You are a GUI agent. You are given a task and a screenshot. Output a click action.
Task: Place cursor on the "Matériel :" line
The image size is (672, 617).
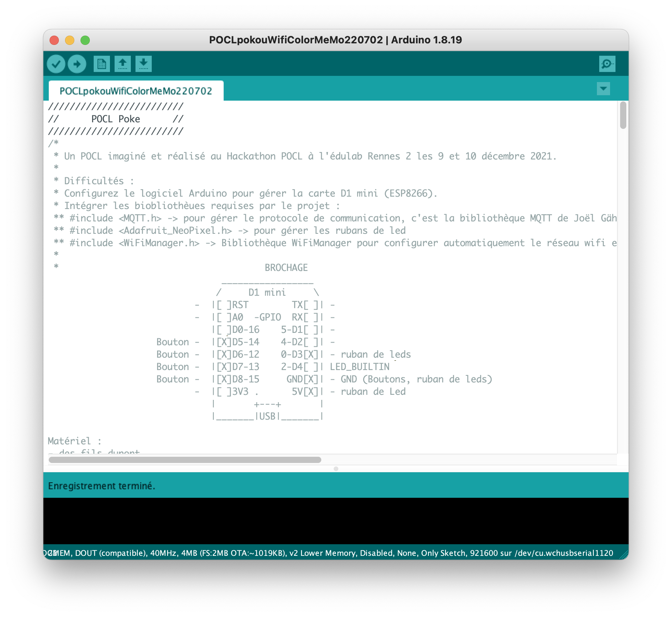point(74,441)
